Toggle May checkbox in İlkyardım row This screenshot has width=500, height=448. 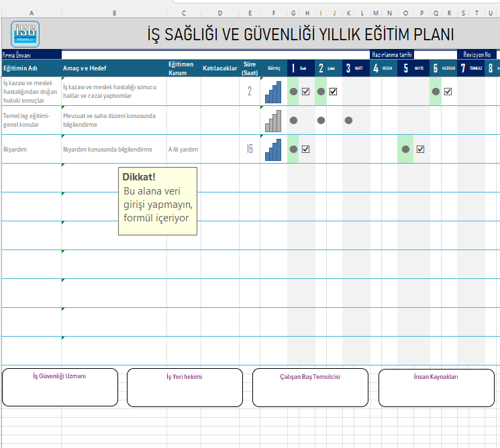click(420, 149)
